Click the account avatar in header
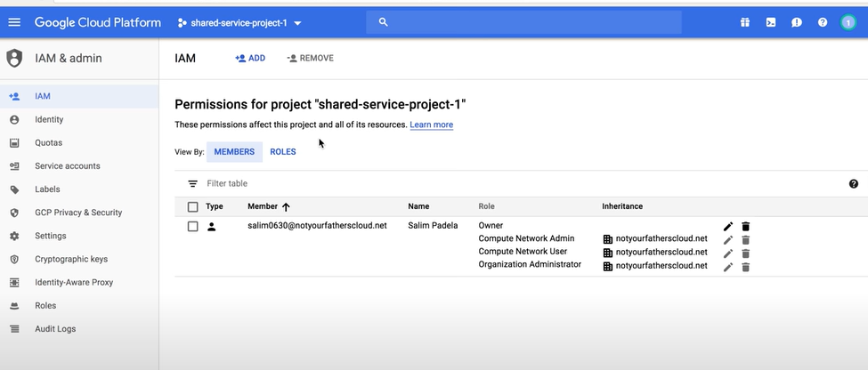This screenshot has width=868, height=370. point(848,22)
